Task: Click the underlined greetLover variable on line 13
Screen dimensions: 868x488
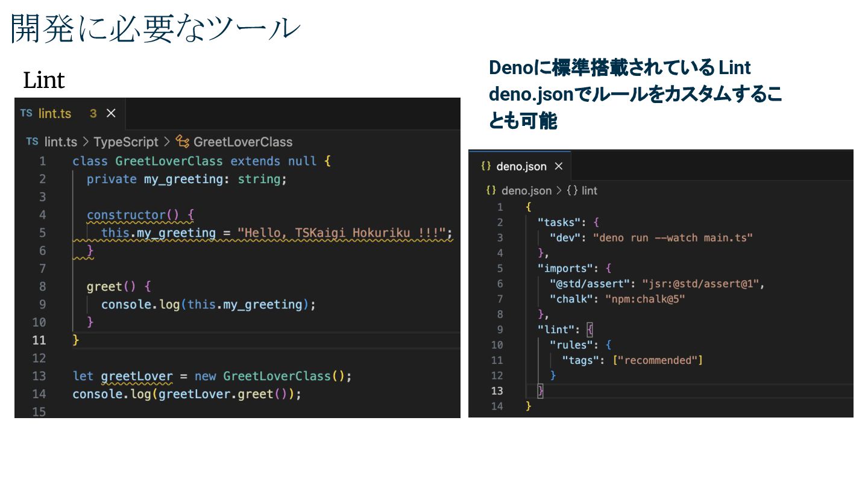Action: (137, 377)
